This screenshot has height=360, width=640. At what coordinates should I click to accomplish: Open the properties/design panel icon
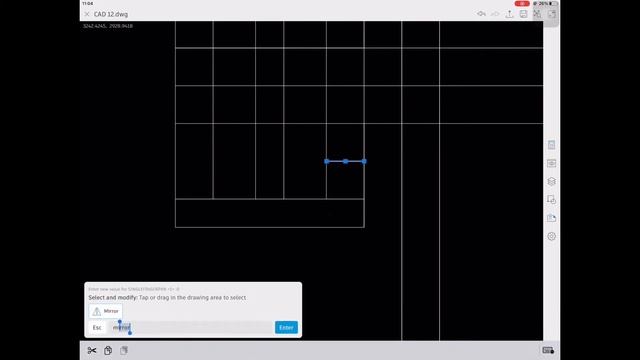pos(551,218)
